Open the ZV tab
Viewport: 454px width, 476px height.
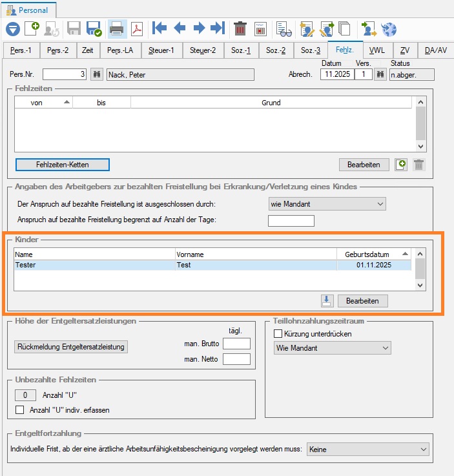click(405, 50)
